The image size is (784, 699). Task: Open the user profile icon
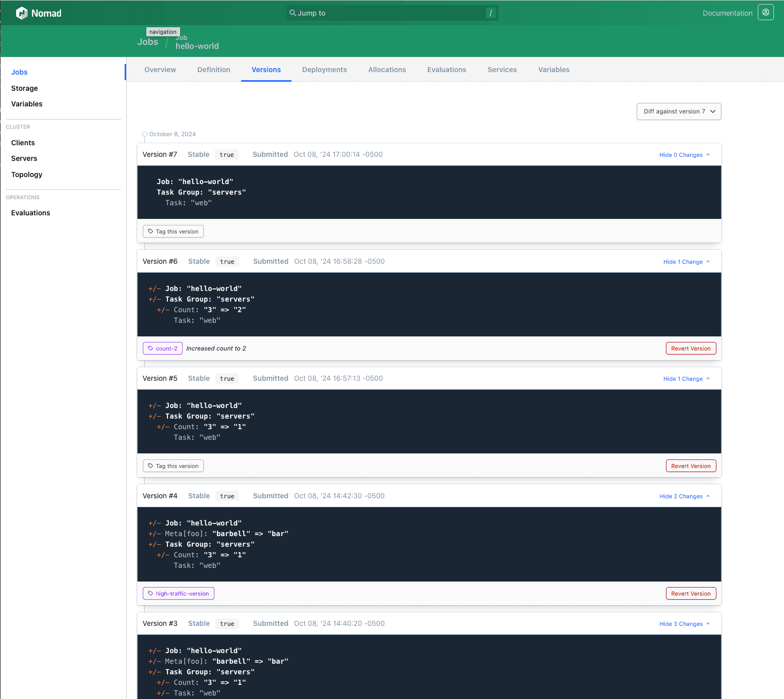click(765, 13)
